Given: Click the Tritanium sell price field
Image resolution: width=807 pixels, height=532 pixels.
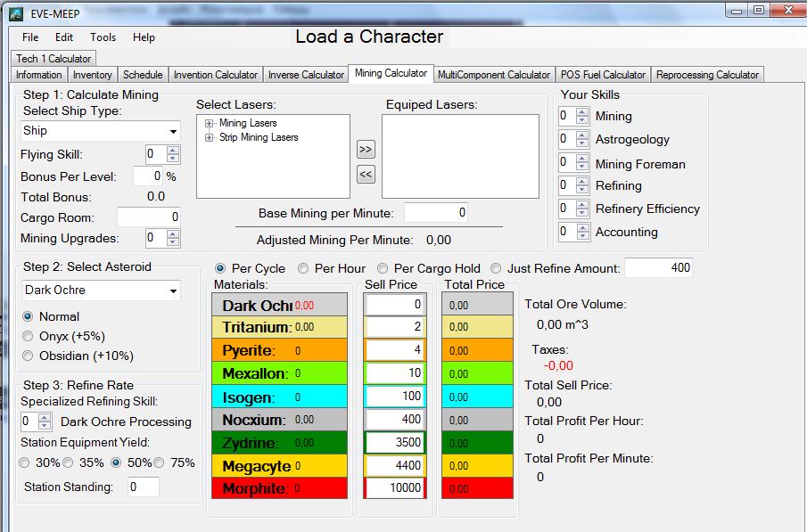Looking at the screenshot, I should pyautogui.click(x=395, y=327).
